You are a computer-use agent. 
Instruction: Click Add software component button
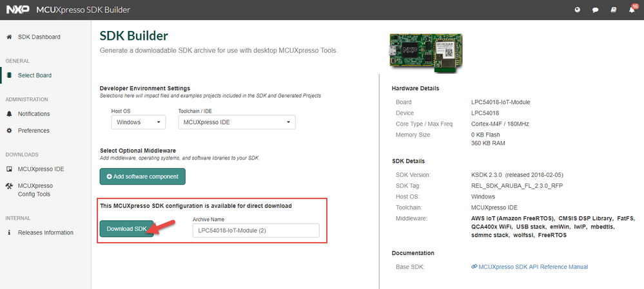pos(142,176)
